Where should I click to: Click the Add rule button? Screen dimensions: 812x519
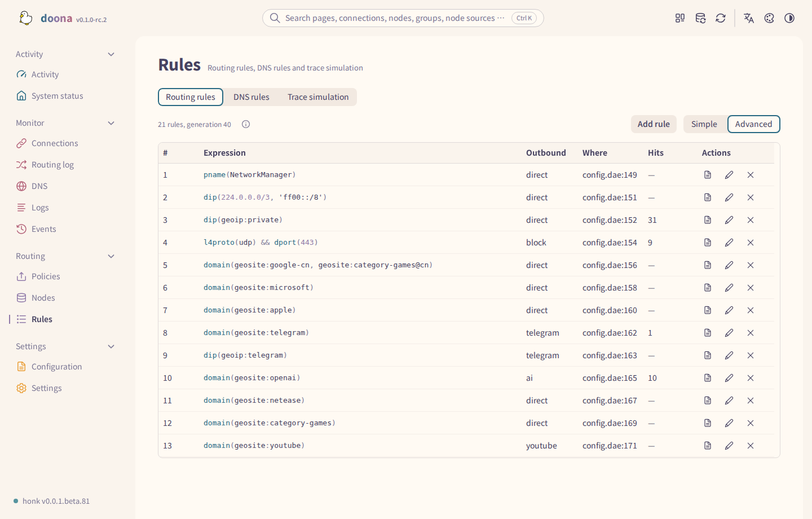click(x=654, y=124)
